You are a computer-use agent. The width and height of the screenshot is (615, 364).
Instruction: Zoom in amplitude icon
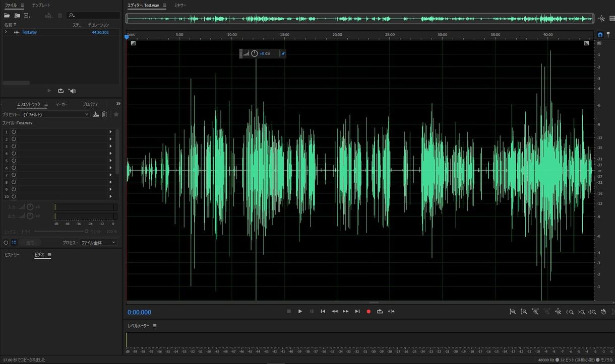tap(513, 312)
